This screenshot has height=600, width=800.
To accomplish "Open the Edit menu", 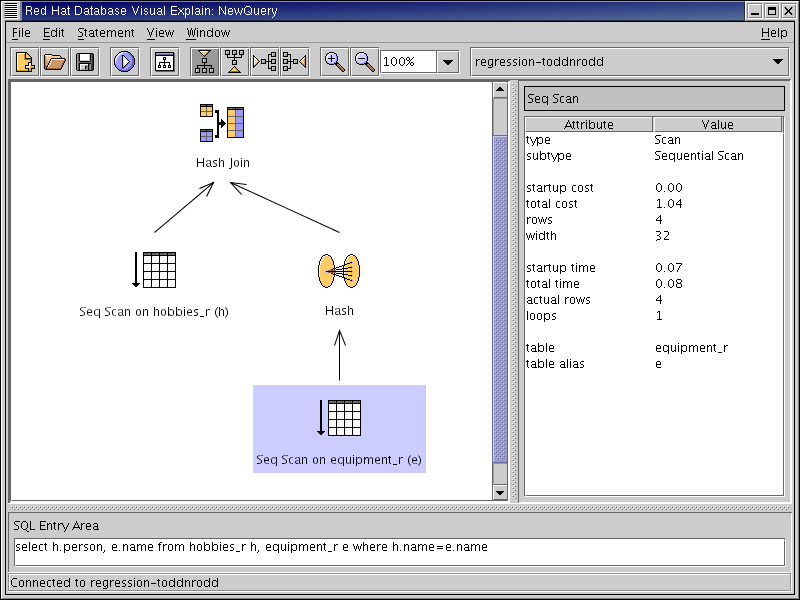I will (x=54, y=33).
